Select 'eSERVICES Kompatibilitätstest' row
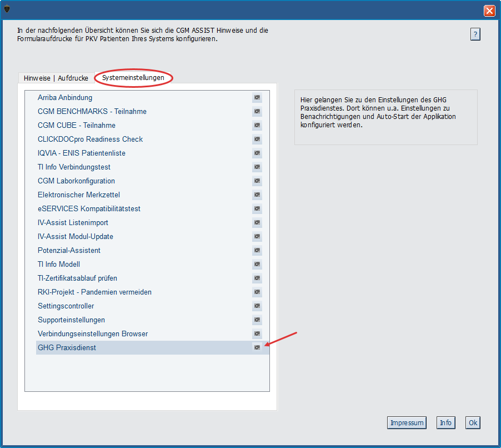This screenshot has height=448, width=501. pyautogui.click(x=153, y=209)
